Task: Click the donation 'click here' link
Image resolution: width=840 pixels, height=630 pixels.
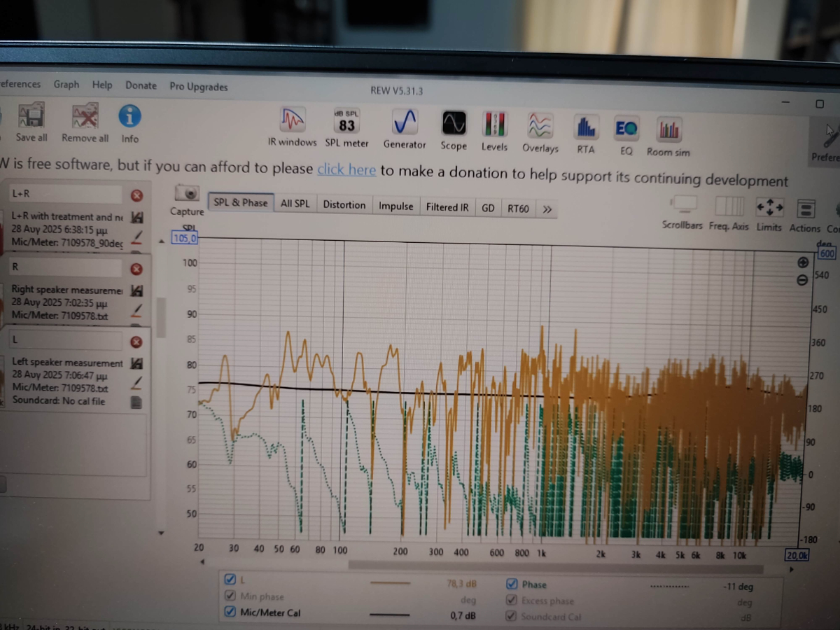Action: point(346,169)
